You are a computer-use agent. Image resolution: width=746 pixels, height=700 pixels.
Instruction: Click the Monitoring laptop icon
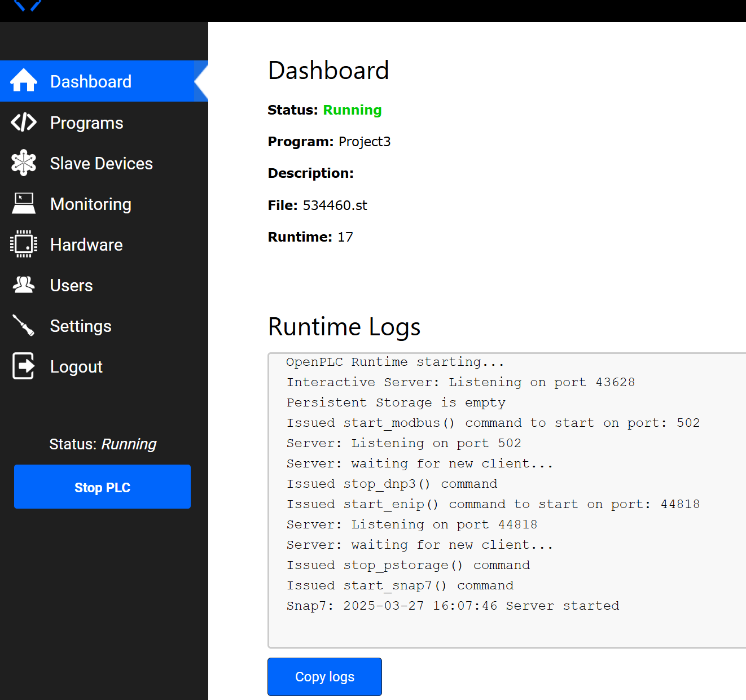click(x=24, y=203)
